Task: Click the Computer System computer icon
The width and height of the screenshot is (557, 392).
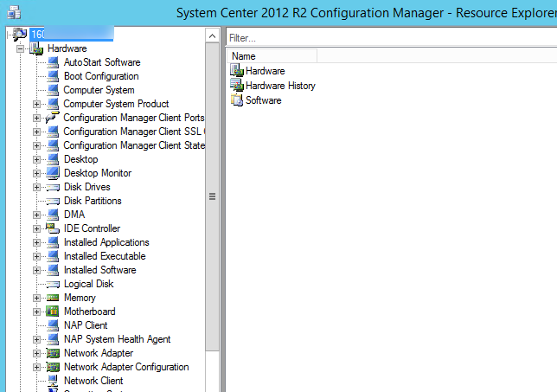Action: point(53,90)
